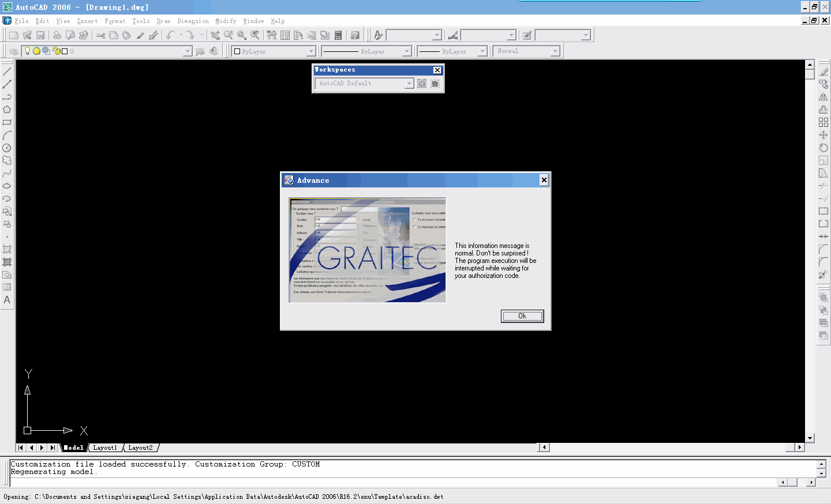Open the linetype ByLayer dropdown

coord(406,51)
